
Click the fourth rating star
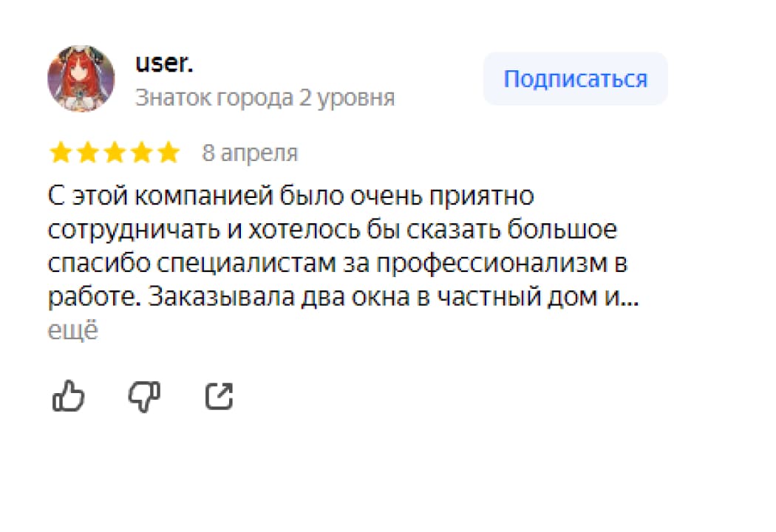tap(142, 153)
